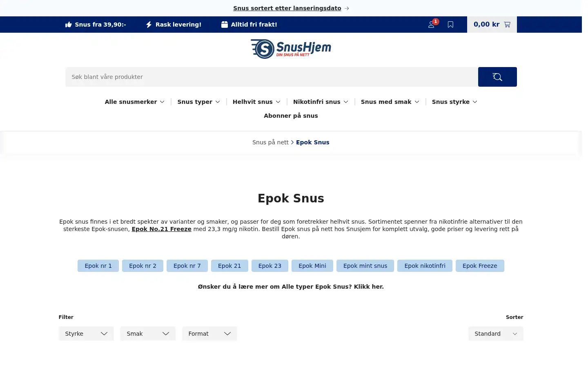Open the user account icon
The width and height of the screenshot is (588, 368).
tap(431, 25)
